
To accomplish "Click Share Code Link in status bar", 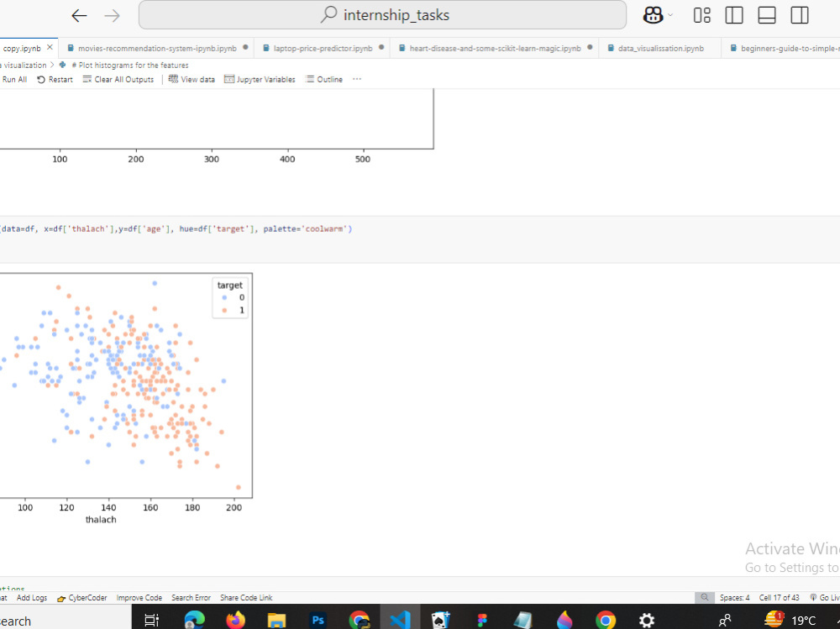I will (246, 598).
